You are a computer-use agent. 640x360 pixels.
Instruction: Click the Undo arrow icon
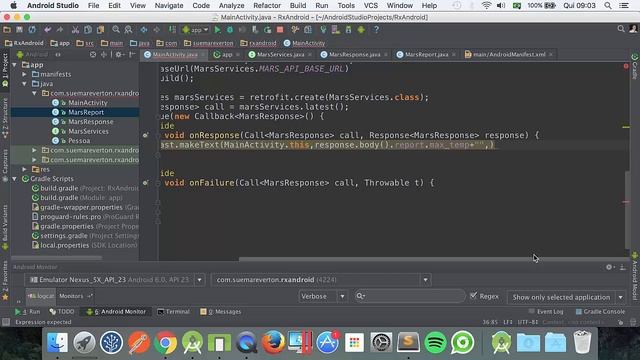[47, 30]
